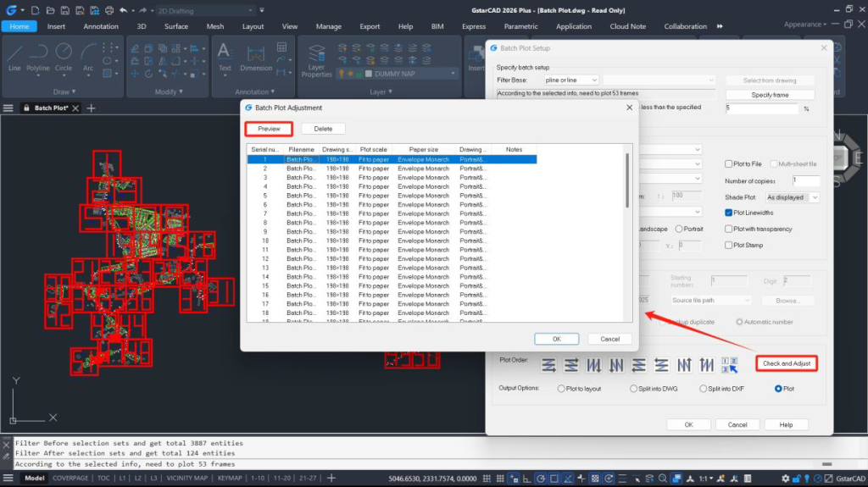Choose the manual selection plot order icon

[728, 365]
